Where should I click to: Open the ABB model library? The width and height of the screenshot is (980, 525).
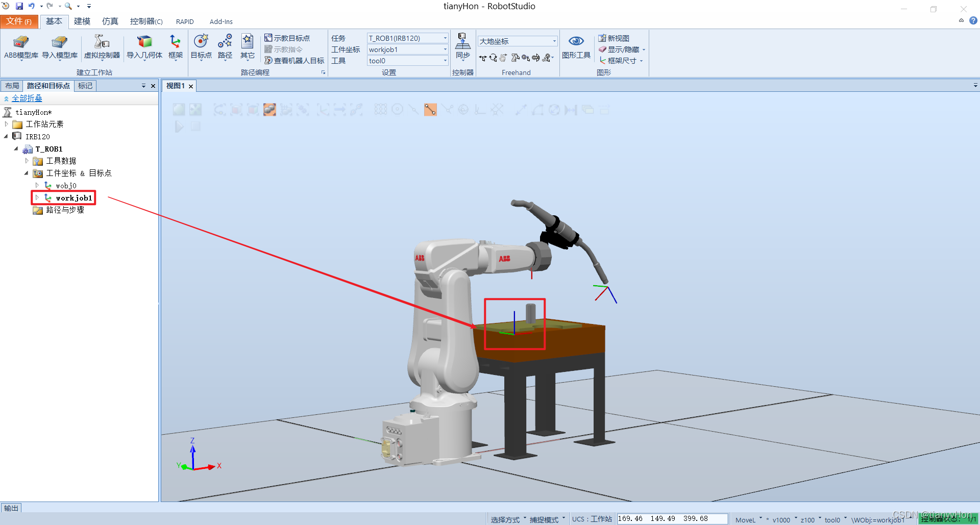21,47
